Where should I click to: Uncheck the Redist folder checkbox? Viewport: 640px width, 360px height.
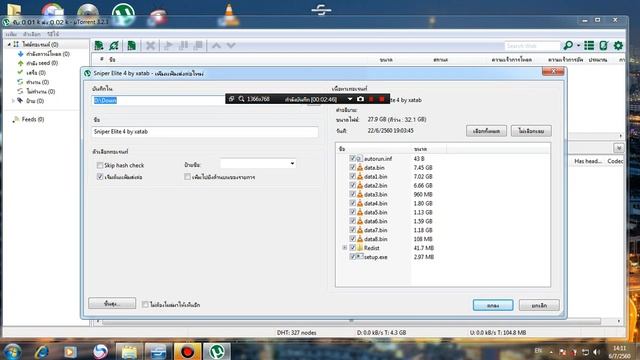352,248
